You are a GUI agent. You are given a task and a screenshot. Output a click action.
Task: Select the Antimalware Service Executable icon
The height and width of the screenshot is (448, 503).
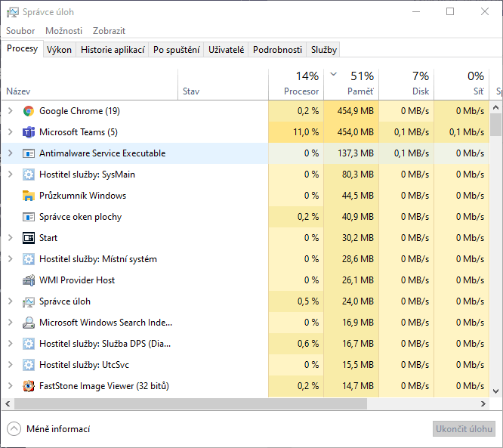(29, 153)
